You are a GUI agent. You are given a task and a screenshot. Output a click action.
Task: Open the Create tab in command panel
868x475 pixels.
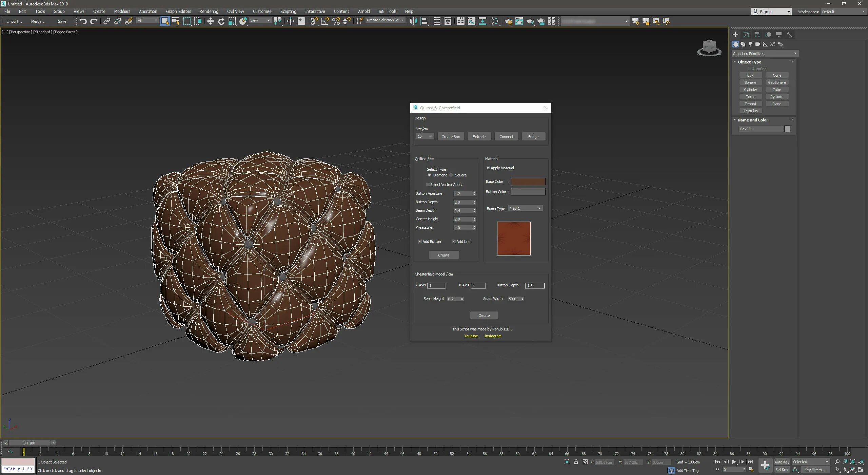[x=735, y=34]
